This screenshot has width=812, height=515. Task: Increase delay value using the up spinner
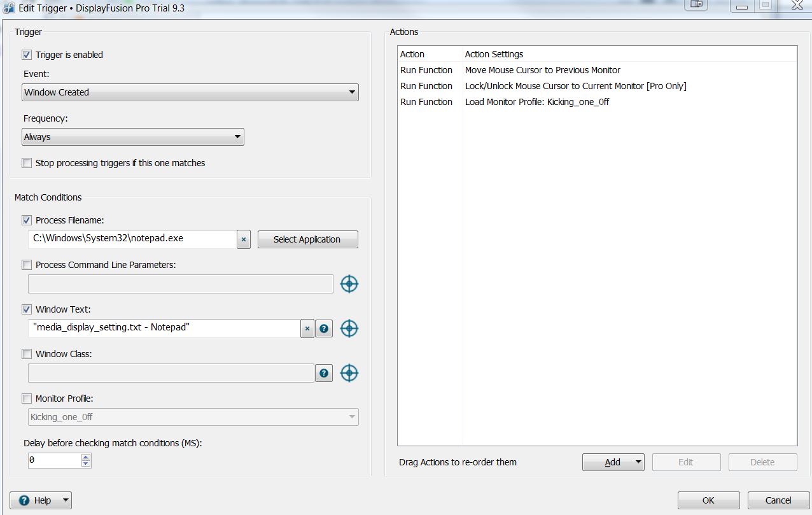coord(86,456)
